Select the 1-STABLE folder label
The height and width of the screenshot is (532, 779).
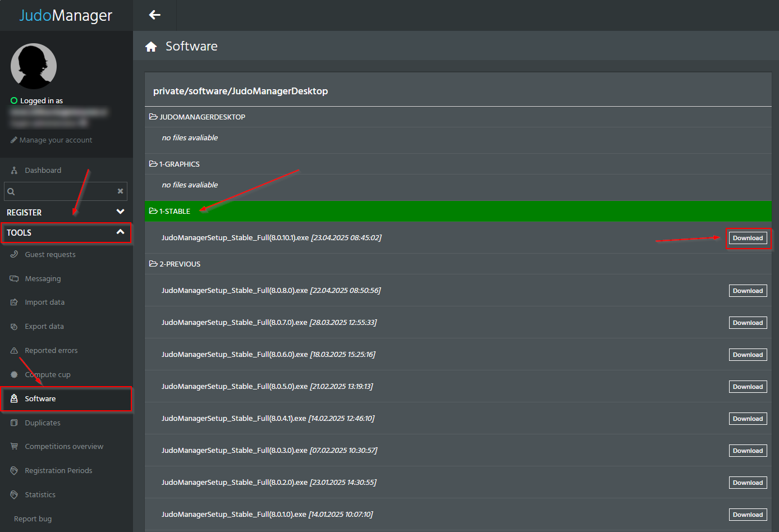(x=175, y=212)
